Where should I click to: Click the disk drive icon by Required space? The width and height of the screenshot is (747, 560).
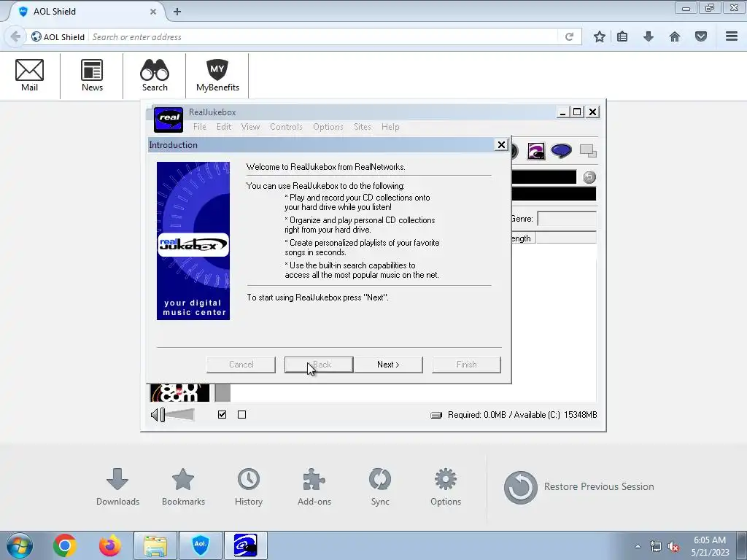pyautogui.click(x=436, y=415)
